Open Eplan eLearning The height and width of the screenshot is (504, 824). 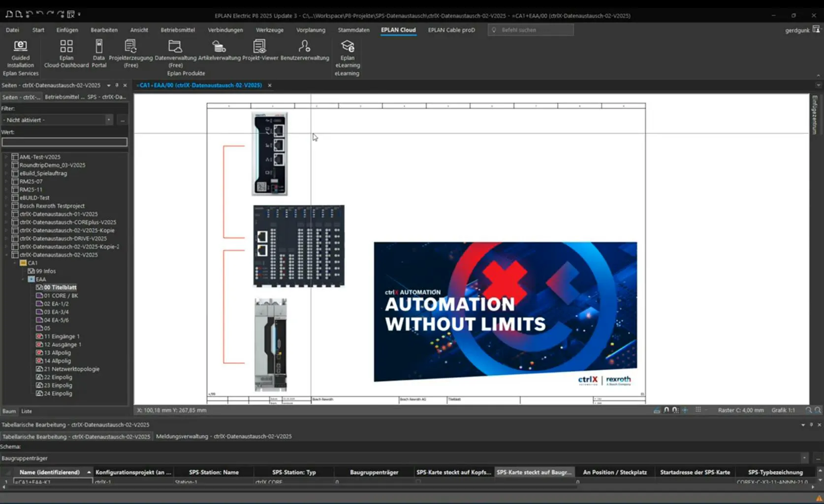click(x=348, y=54)
